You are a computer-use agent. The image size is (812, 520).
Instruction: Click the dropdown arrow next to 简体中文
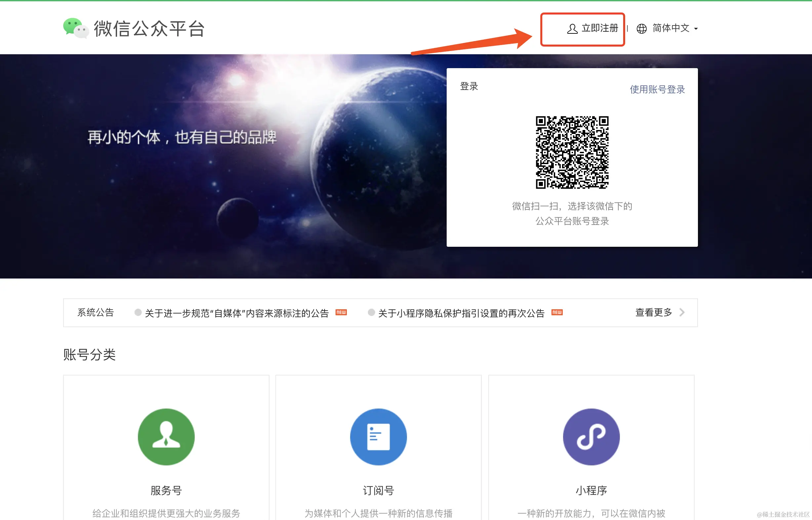click(x=696, y=29)
